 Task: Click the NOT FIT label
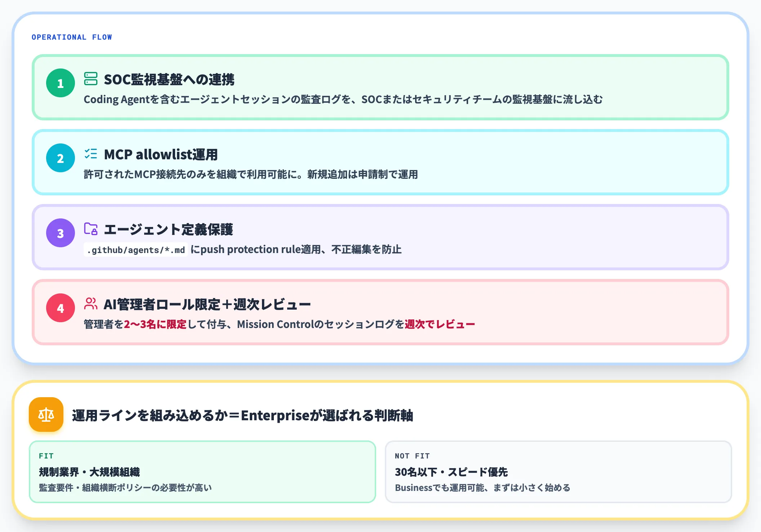pyautogui.click(x=412, y=456)
